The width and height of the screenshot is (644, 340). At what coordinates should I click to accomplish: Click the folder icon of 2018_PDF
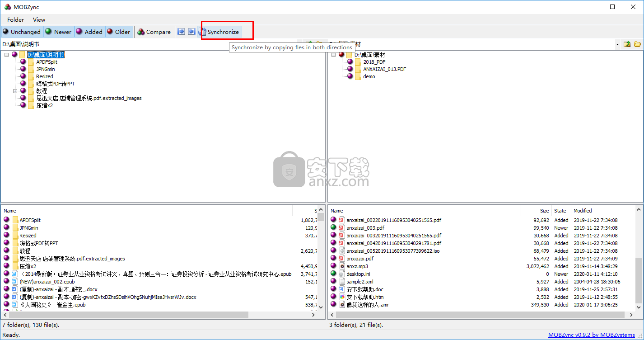pos(358,62)
